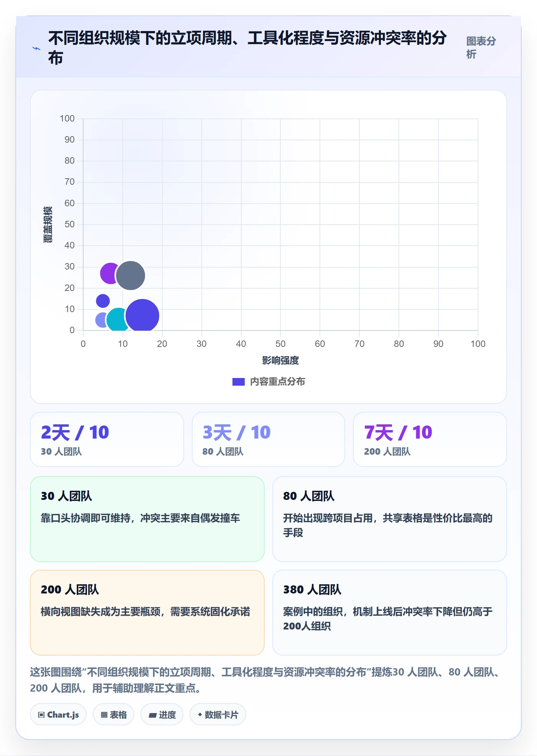Image resolution: width=537 pixels, height=756 pixels.
Task: Open the orange 200 人团队 description card
Action: pyautogui.click(x=147, y=613)
